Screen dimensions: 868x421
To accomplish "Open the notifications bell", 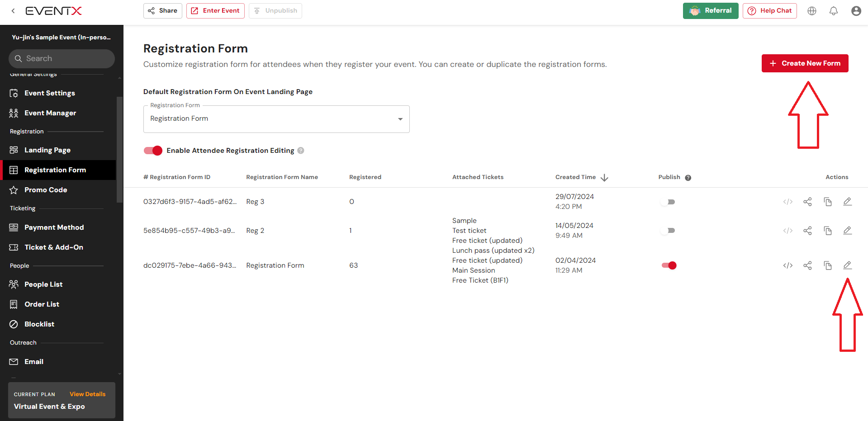I will [x=834, y=11].
